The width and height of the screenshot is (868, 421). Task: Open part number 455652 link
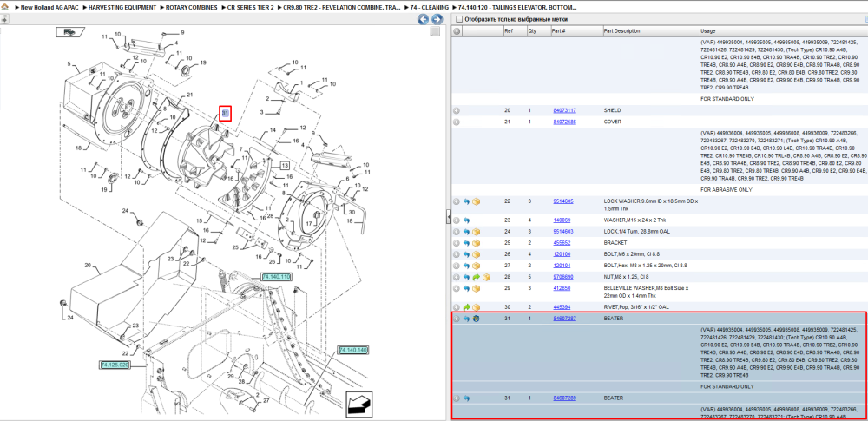(562, 243)
